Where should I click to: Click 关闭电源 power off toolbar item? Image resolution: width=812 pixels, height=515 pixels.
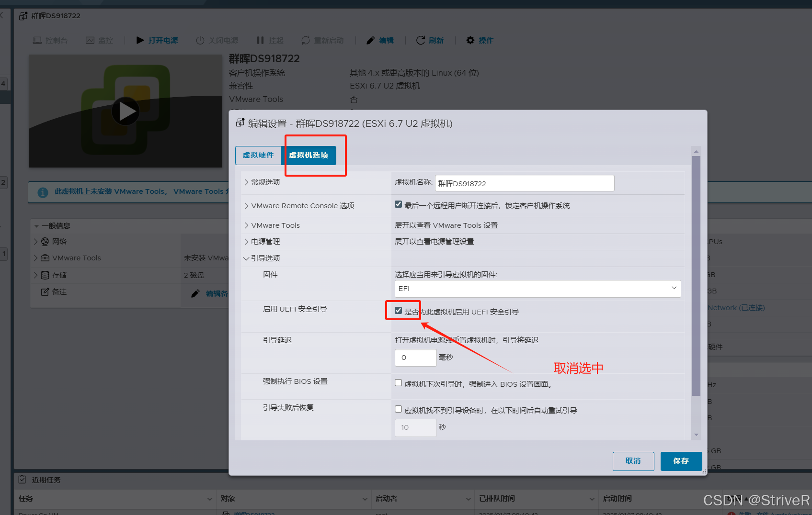click(217, 41)
